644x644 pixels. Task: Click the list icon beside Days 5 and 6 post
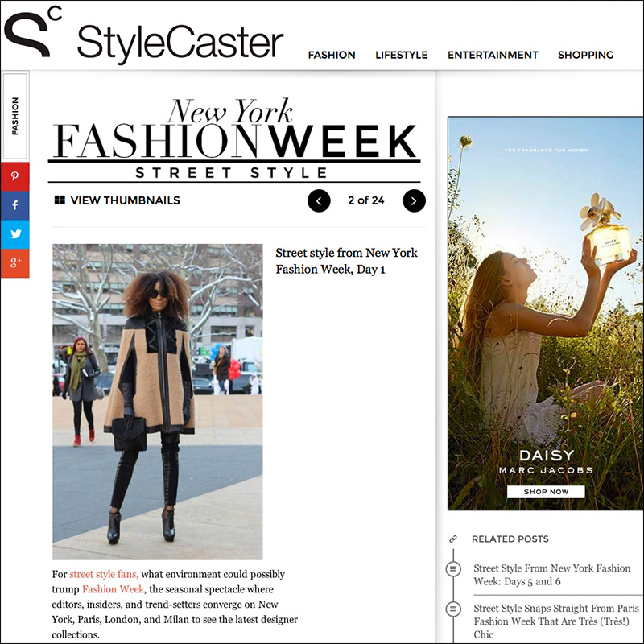click(x=453, y=569)
